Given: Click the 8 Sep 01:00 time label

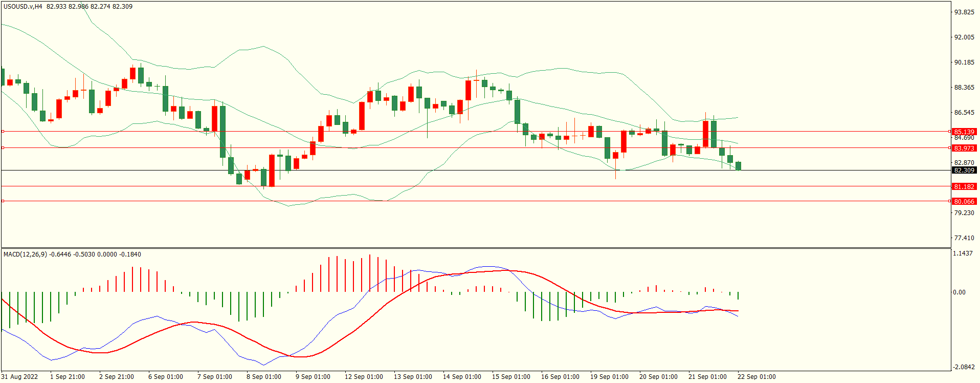Looking at the screenshot, I should (x=264, y=376).
